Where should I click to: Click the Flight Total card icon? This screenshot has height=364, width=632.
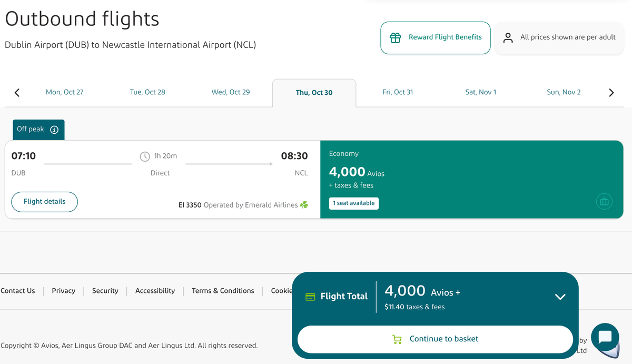(x=311, y=297)
